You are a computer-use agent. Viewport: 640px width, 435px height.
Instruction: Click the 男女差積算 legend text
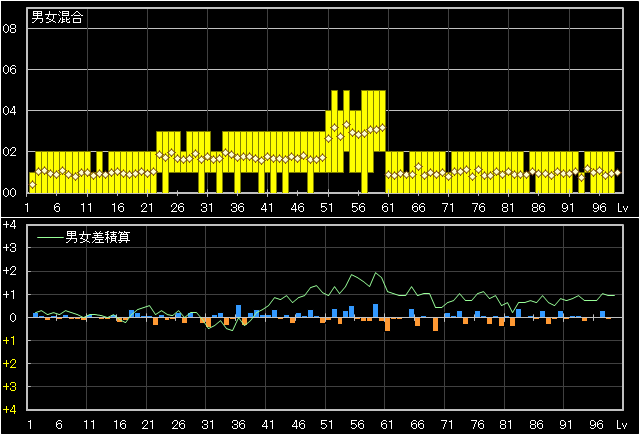click(98, 237)
